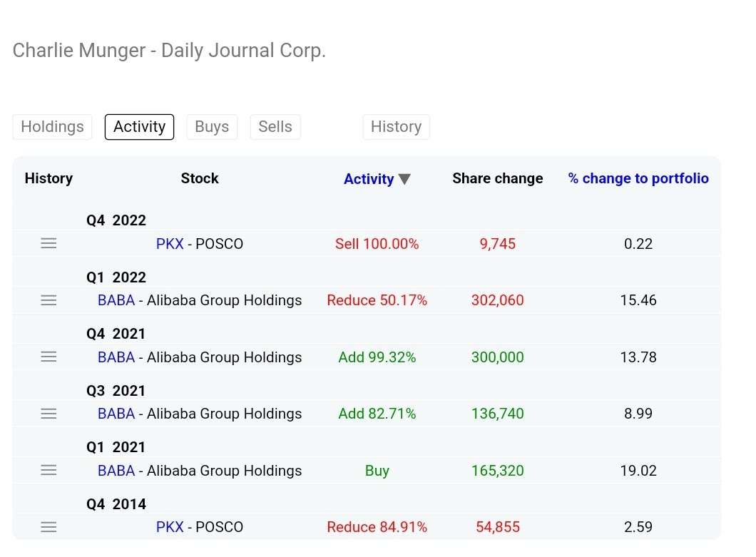This screenshot has height=557, width=756.
Task: Click the Q4 2021 quarter heading
Action: pos(116,334)
